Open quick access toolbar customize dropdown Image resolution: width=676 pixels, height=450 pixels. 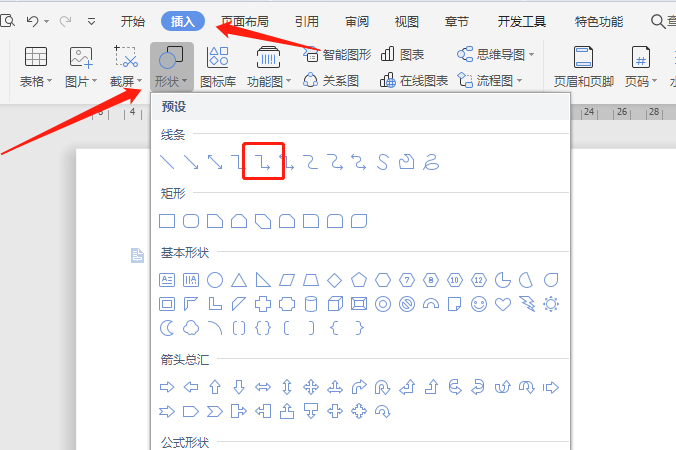(x=91, y=21)
